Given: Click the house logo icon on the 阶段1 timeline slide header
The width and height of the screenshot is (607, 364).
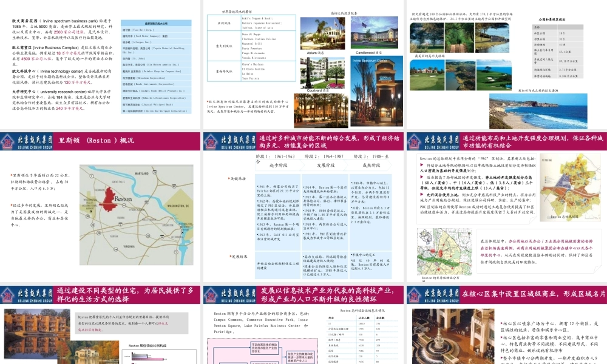Looking at the screenshot, I should 211,142.
